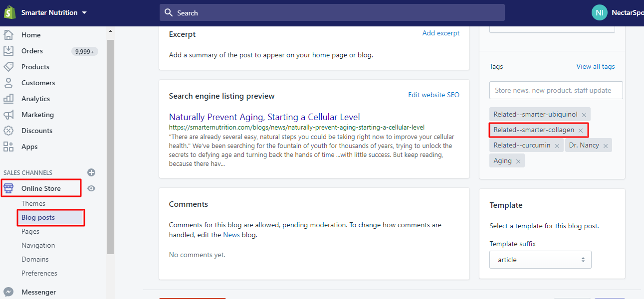This screenshot has width=644, height=299.
Task: Click the Discounts badge icon
Action: click(8, 131)
